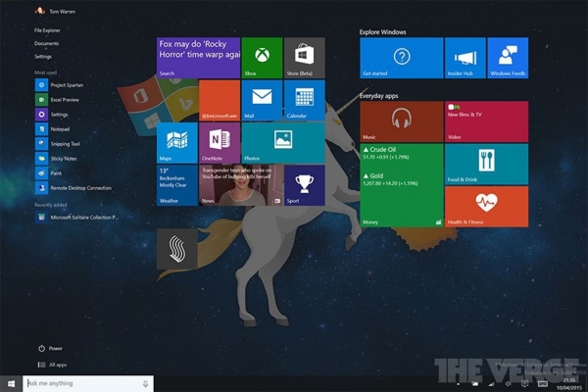Image resolution: width=588 pixels, height=392 pixels.
Task: Open Settings in the Most used list
Action: pos(52,115)
